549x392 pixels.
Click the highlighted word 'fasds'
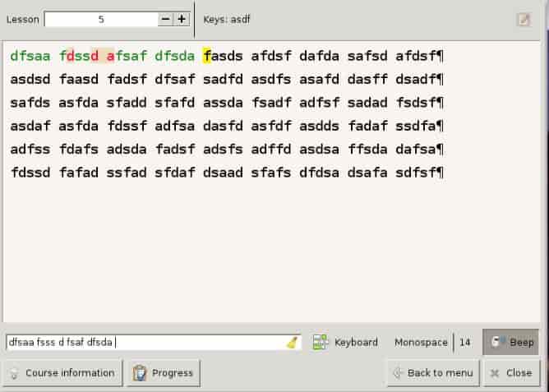223,56
